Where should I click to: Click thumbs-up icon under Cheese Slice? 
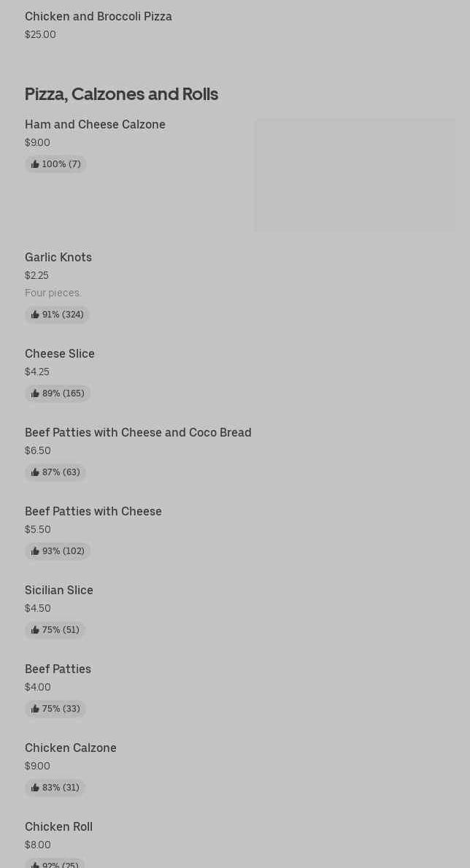point(35,393)
